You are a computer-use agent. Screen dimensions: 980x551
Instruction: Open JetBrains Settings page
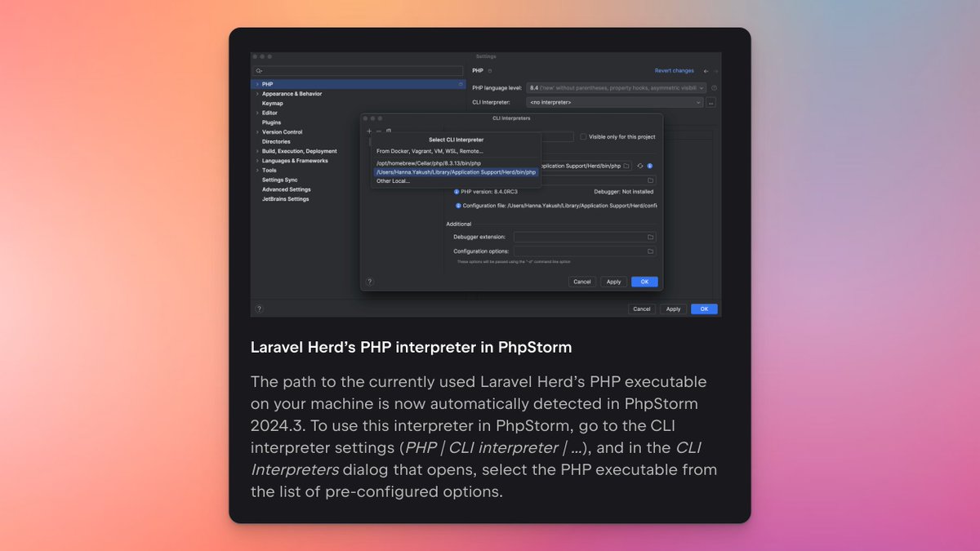(x=285, y=199)
